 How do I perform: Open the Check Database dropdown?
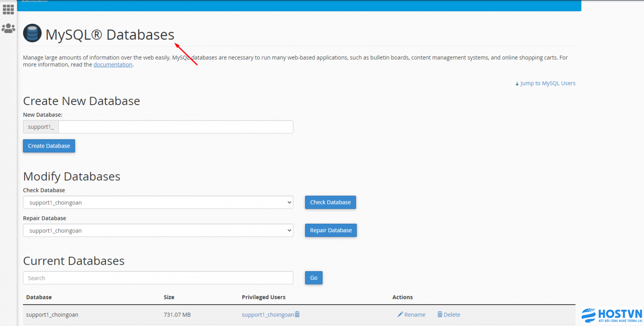(158, 202)
